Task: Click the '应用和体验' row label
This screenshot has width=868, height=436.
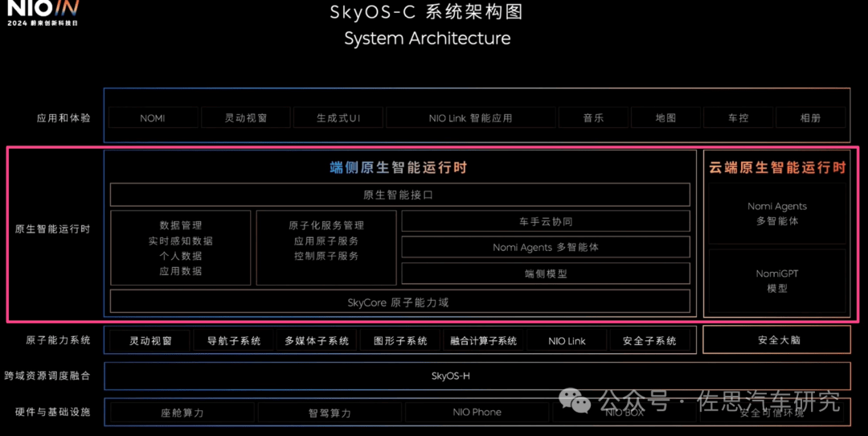Action: click(x=63, y=118)
